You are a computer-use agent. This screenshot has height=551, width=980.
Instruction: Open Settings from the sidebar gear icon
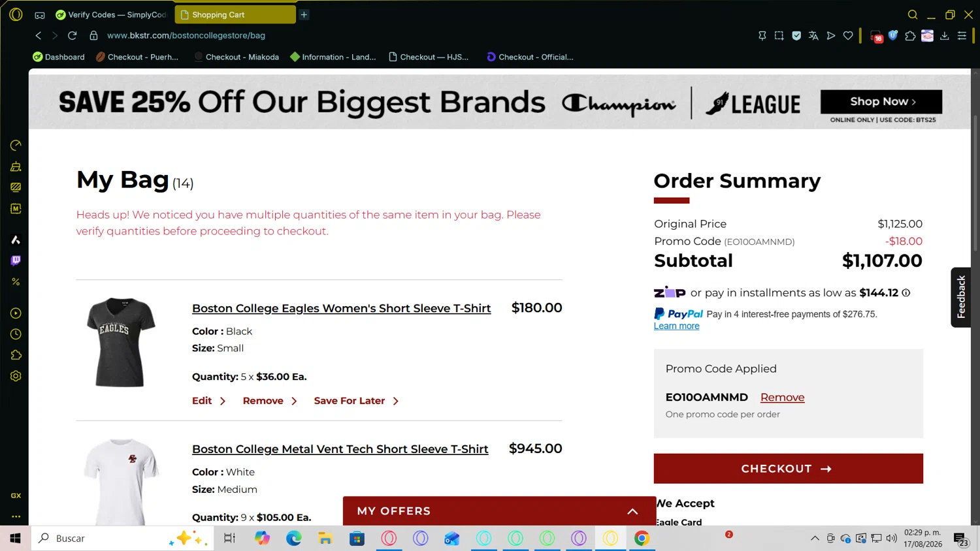click(16, 376)
